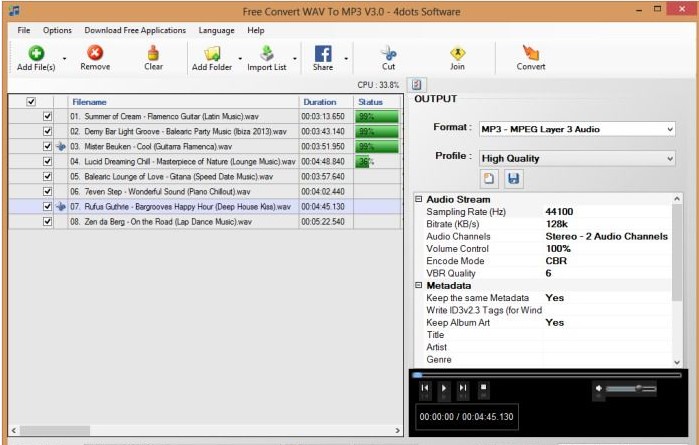This screenshot has width=699, height=445.
Task: Open the Language menu
Action: pos(216,30)
